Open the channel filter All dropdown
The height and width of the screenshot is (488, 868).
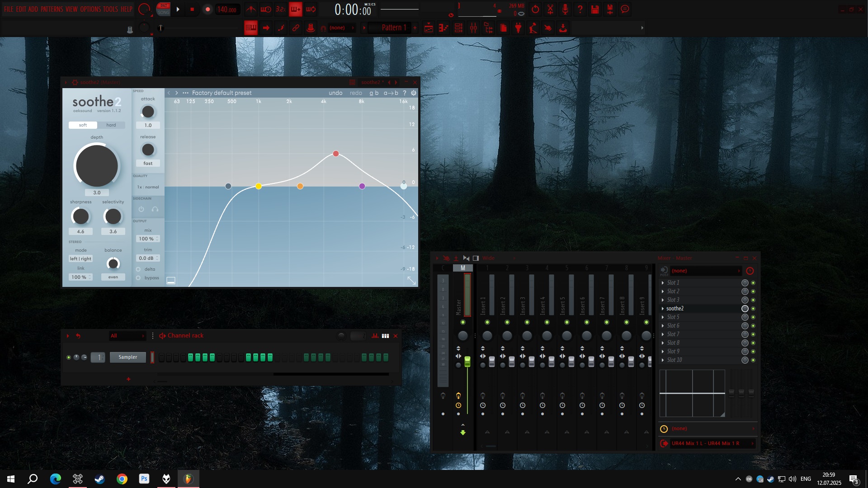pos(127,336)
